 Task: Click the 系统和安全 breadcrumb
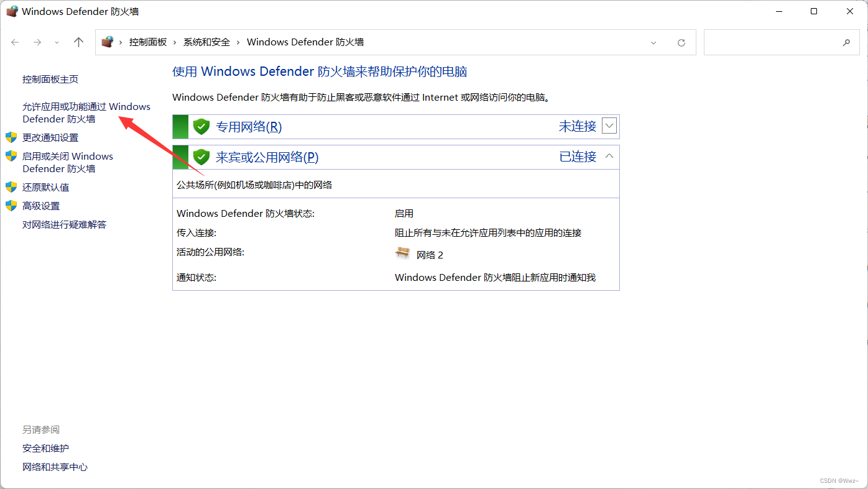206,42
